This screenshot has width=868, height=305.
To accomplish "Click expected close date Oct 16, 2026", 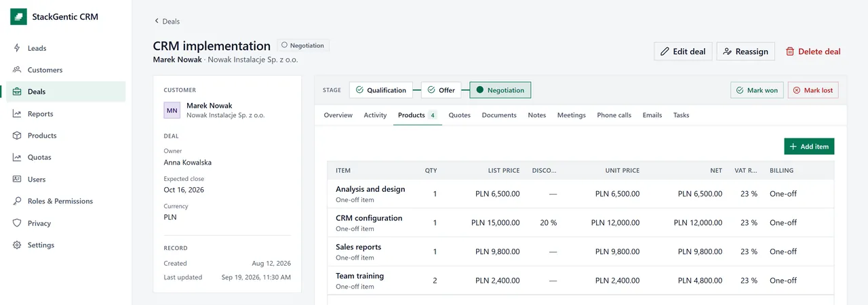I will 184,190.
